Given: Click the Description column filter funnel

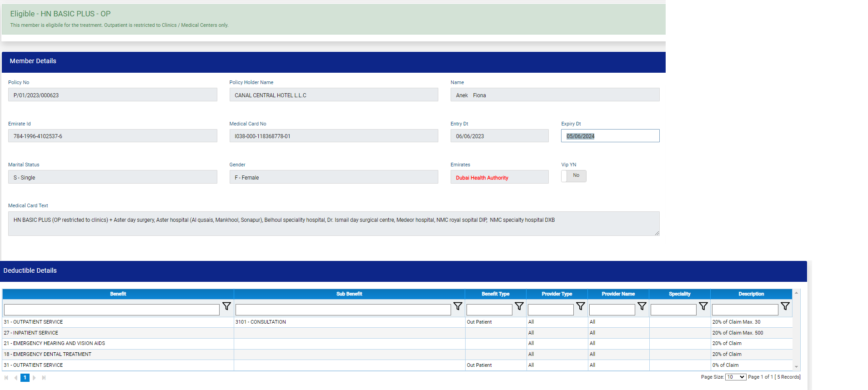Looking at the screenshot, I should coord(785,306).
